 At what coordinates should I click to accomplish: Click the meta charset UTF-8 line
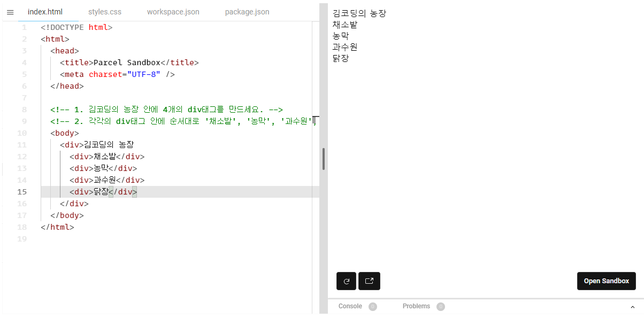117,74
